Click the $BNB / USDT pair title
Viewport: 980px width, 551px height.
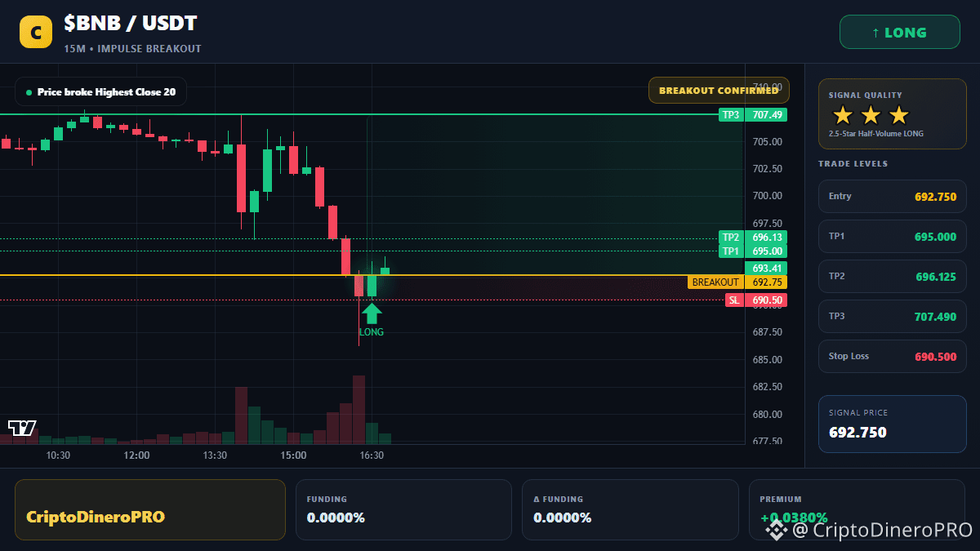click(131, 23)
